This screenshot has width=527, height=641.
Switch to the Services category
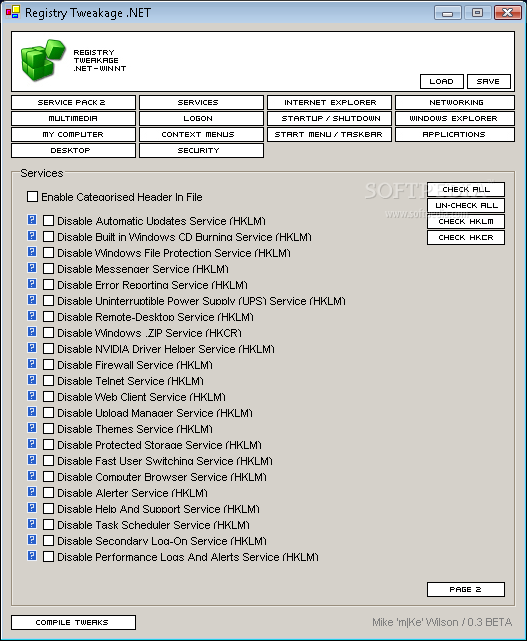tap(201, 102)
